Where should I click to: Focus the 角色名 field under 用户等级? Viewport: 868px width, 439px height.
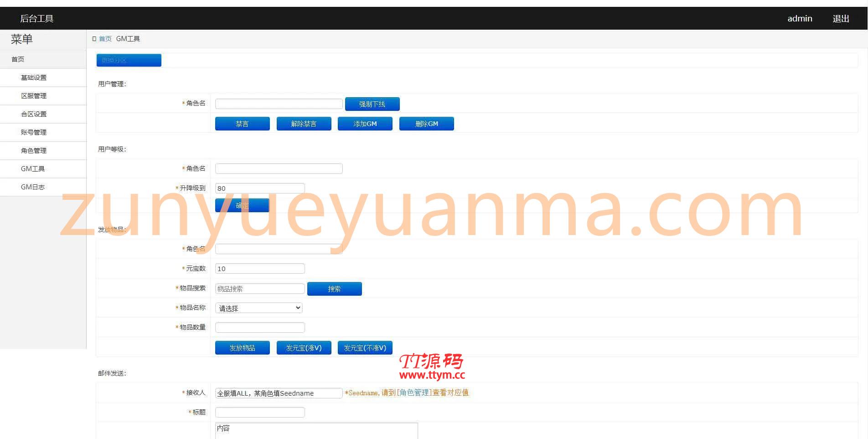(279, 169)
